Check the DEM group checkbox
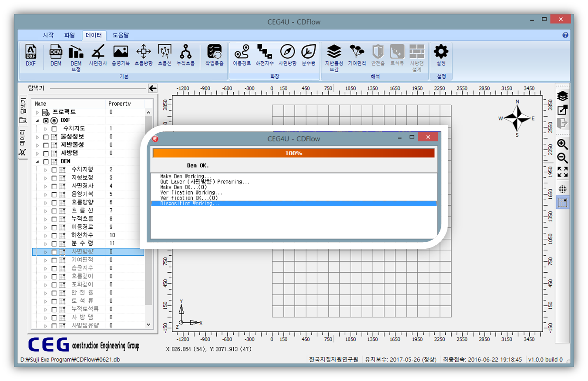 click(46, 161)
